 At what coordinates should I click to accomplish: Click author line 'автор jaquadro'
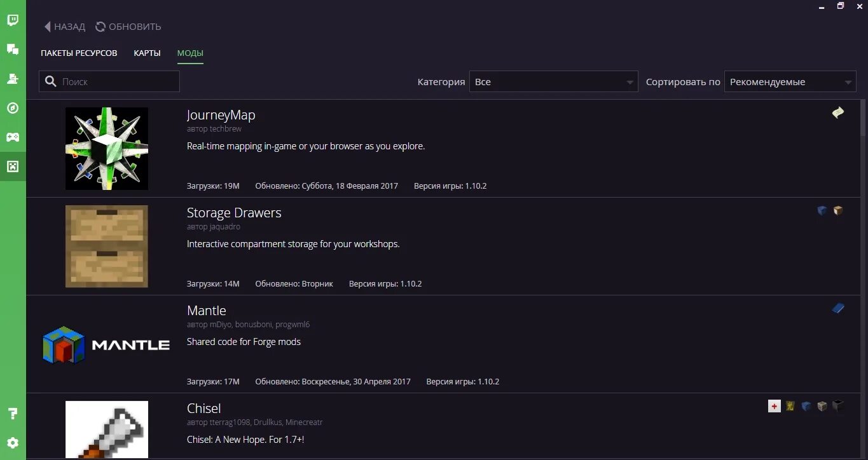214,227
